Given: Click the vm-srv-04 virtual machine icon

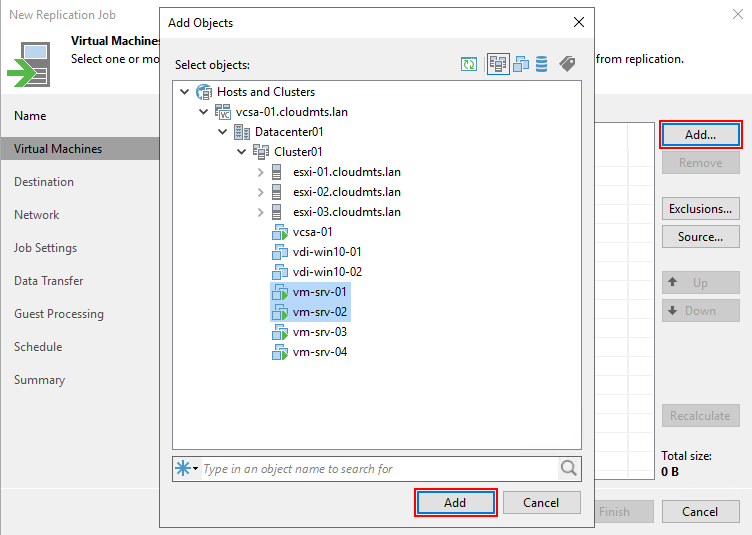Looking at the screenshot, I should (280, 352).
